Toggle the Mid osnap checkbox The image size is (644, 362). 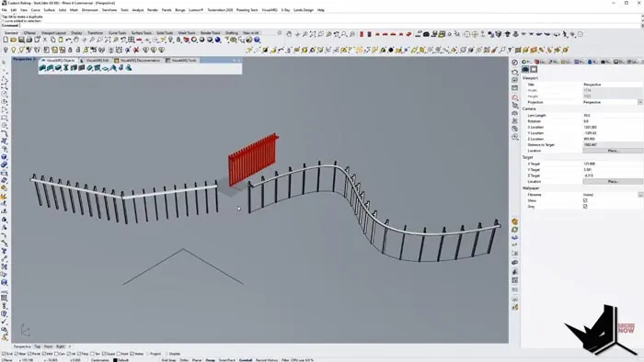44,354
